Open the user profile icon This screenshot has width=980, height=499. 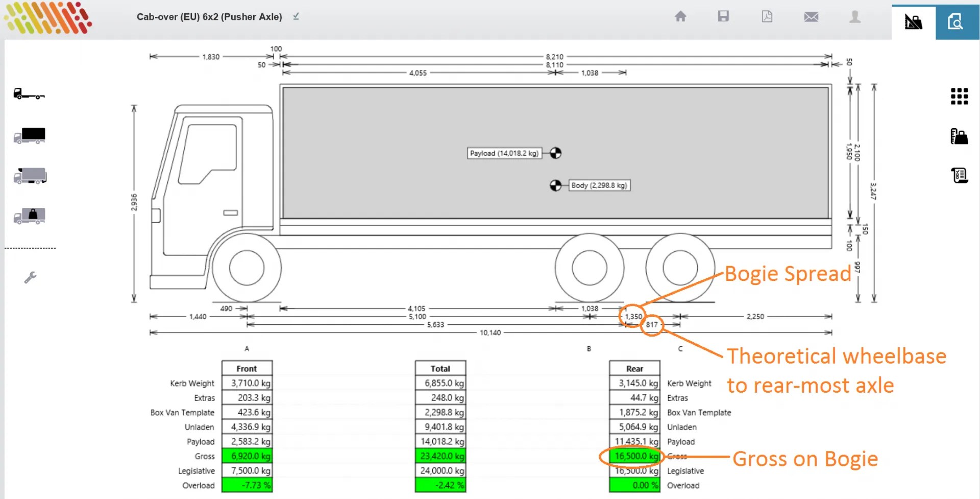pyautogui.click(x=855, y=16)
